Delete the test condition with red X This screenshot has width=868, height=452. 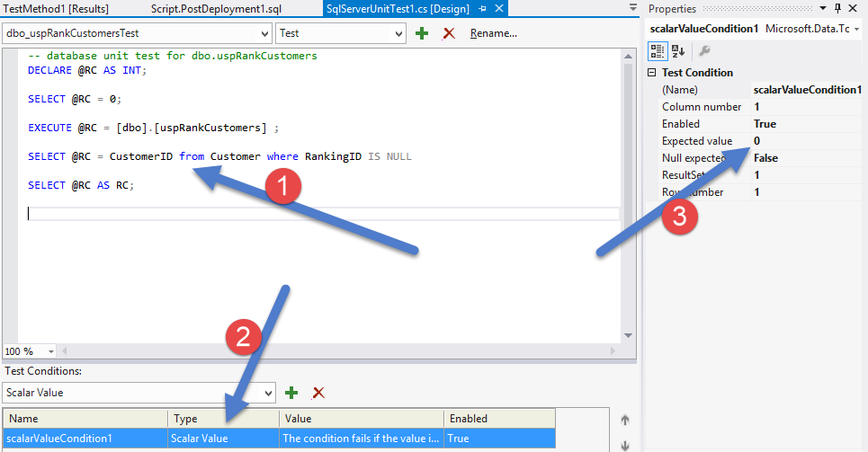click(x=318, y=393)
